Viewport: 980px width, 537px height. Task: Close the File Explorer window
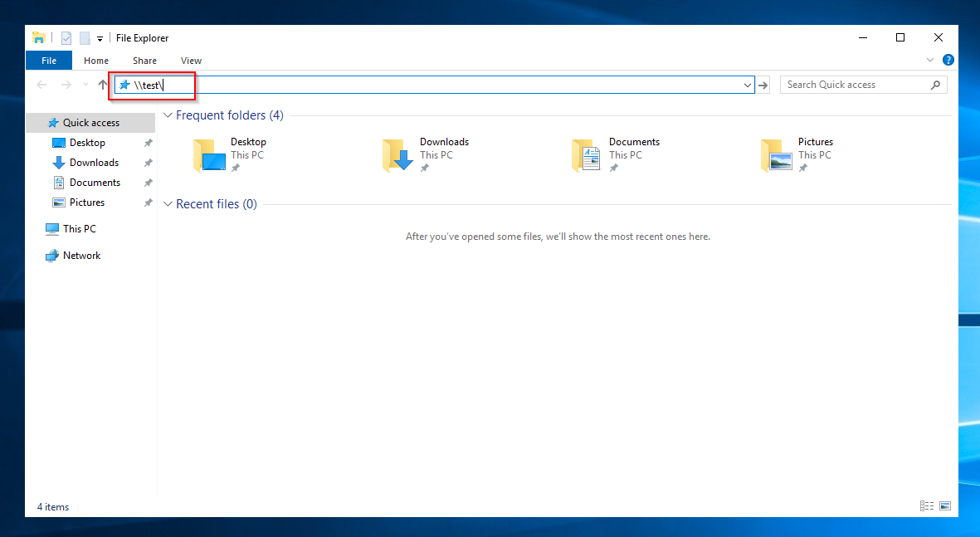pyautogui.click(x=939, y=37)
